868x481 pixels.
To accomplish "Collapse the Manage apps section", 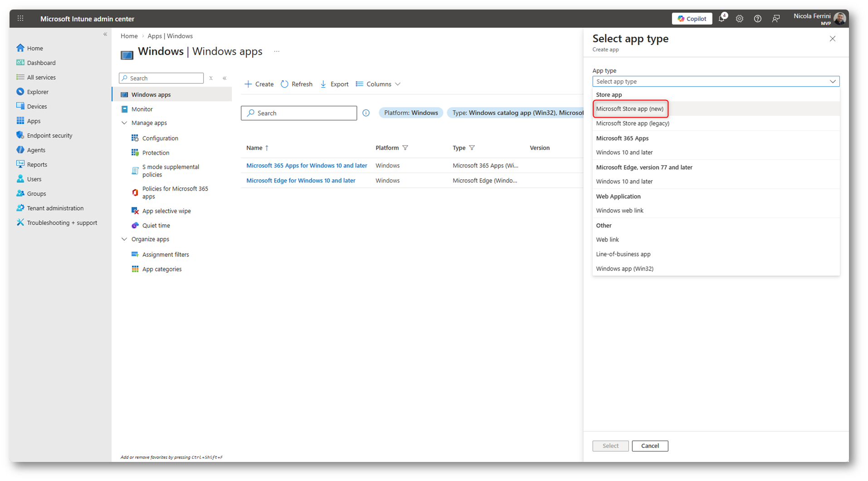I will [124, 123].
